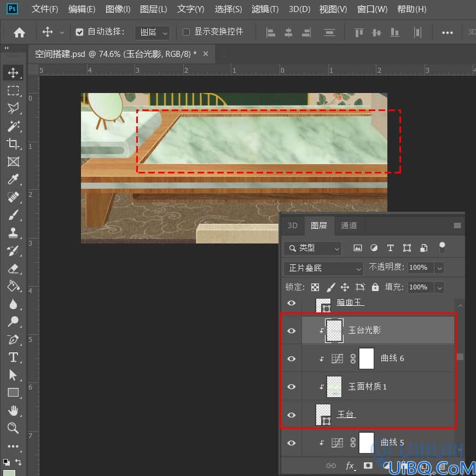The width and height of the screenshot is (476, 476).
Task: Click the Home icon in options bar
Action: point(19,32)
